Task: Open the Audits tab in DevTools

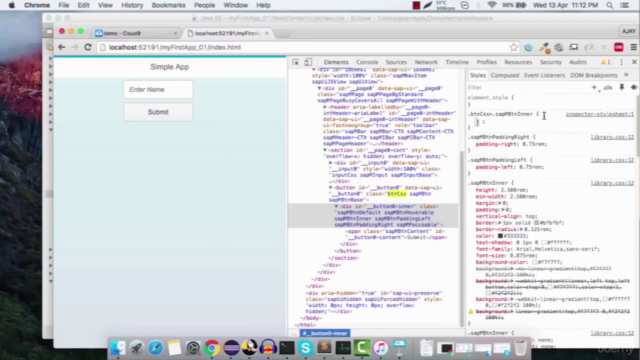Action: click(x=578, y=62)
